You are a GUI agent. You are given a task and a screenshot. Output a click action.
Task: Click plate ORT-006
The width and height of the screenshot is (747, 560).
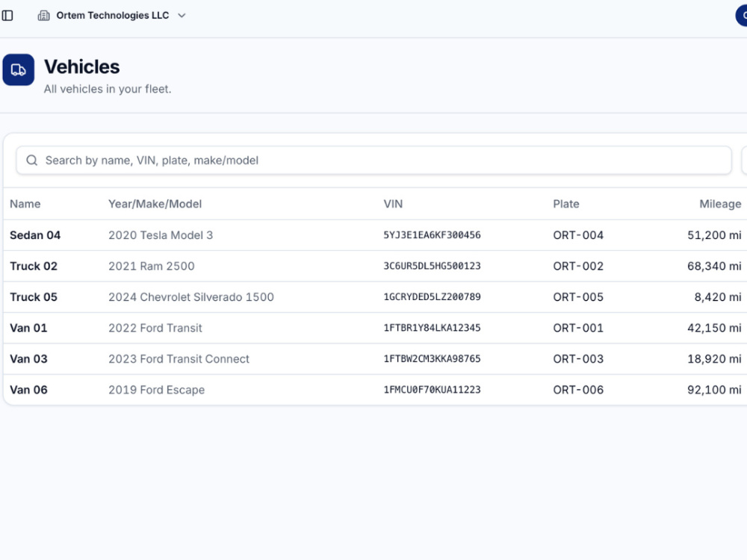coord(578,390)
